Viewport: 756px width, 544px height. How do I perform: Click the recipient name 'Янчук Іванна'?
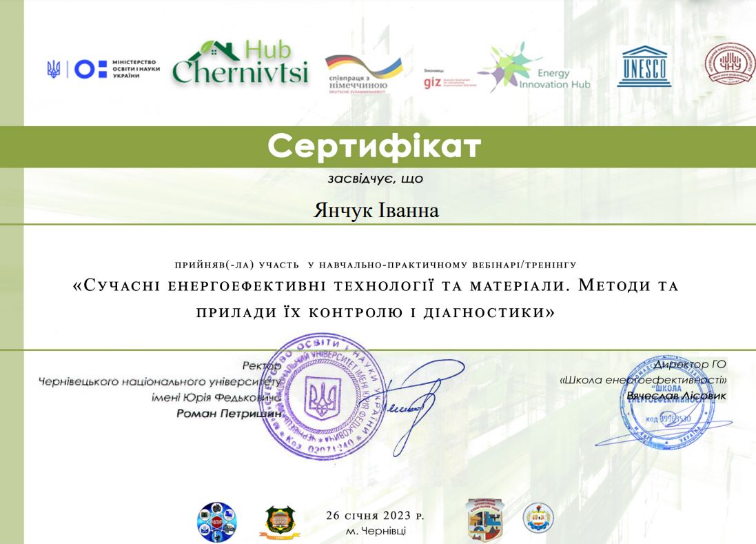point(376,211)
